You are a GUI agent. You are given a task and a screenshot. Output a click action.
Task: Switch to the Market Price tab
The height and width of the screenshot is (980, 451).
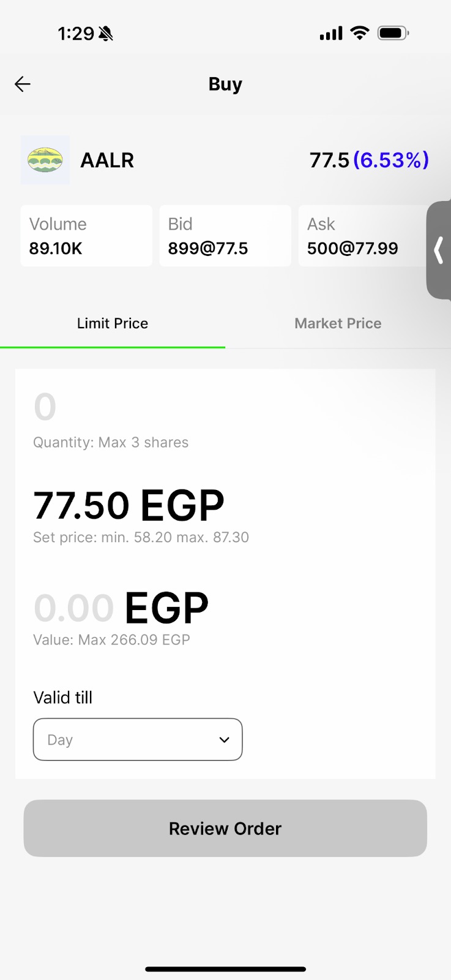coord(338,323)
